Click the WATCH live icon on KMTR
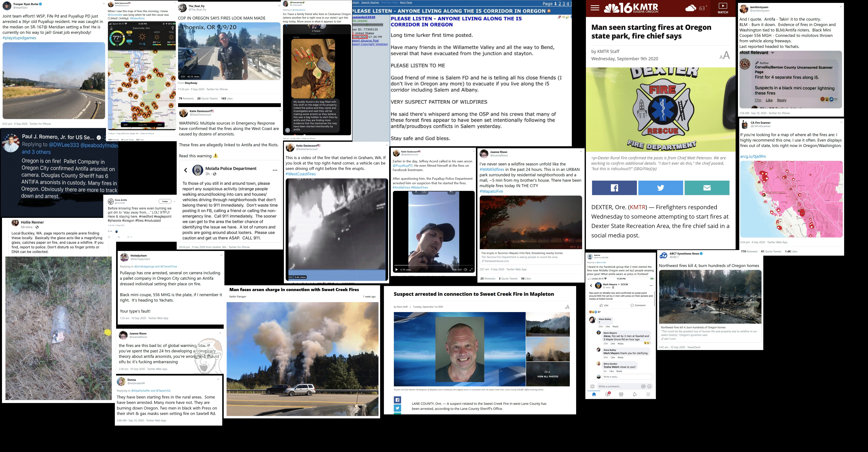 [723, 8]
